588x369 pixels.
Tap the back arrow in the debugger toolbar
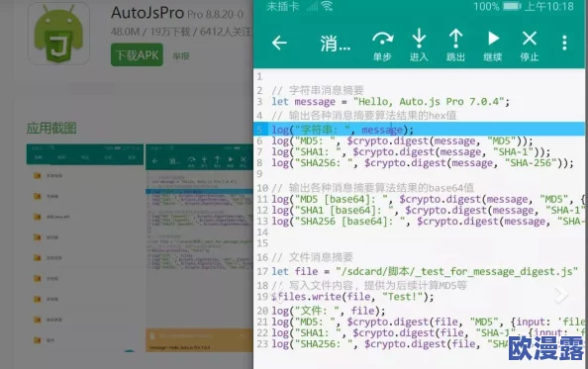tap(279, 44)
